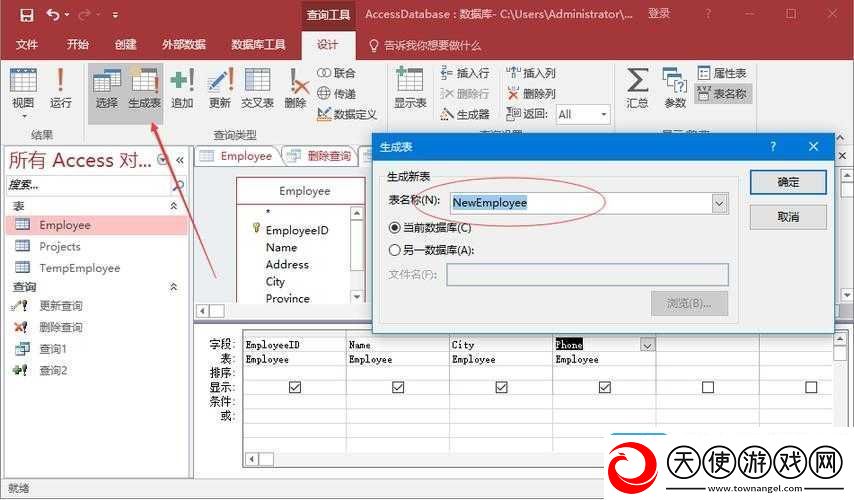The width and height of the screenshot is (854, 500).
Task: Run the query with 运行 icon
Action: (x=60, y=88)
